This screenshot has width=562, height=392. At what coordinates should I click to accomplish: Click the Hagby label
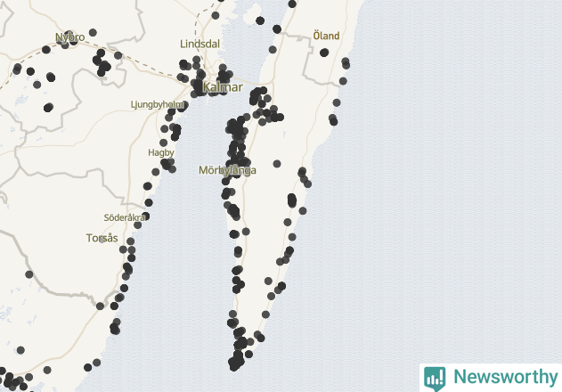(161, 152)
